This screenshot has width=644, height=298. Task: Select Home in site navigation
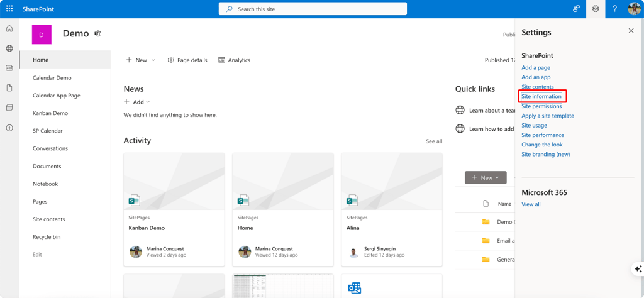pos(65,60)
